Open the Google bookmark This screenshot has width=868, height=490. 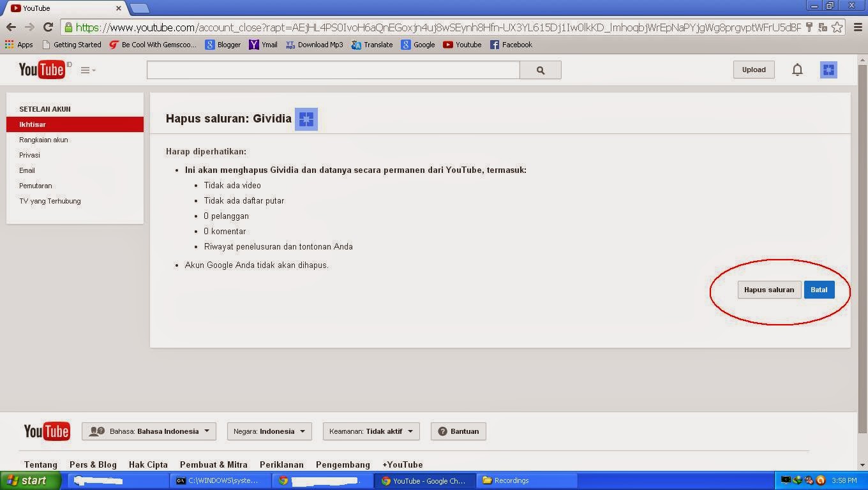pos(418,45)
